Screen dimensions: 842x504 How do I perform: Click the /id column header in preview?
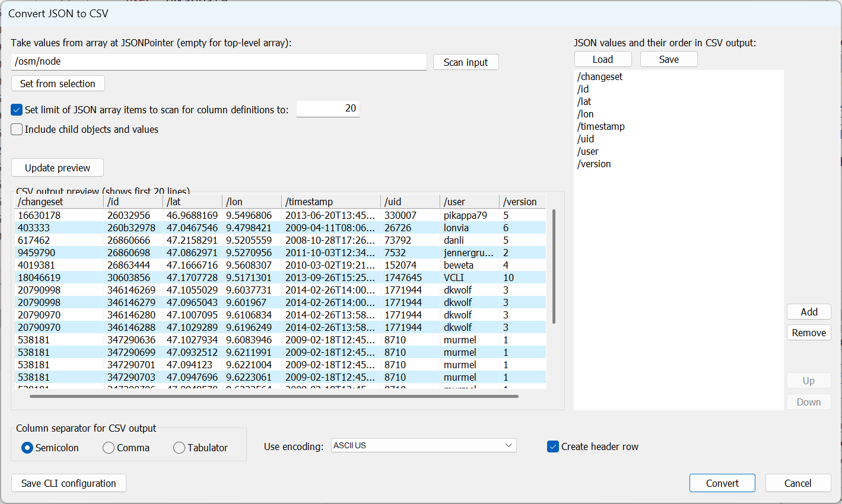pos(134,202)
